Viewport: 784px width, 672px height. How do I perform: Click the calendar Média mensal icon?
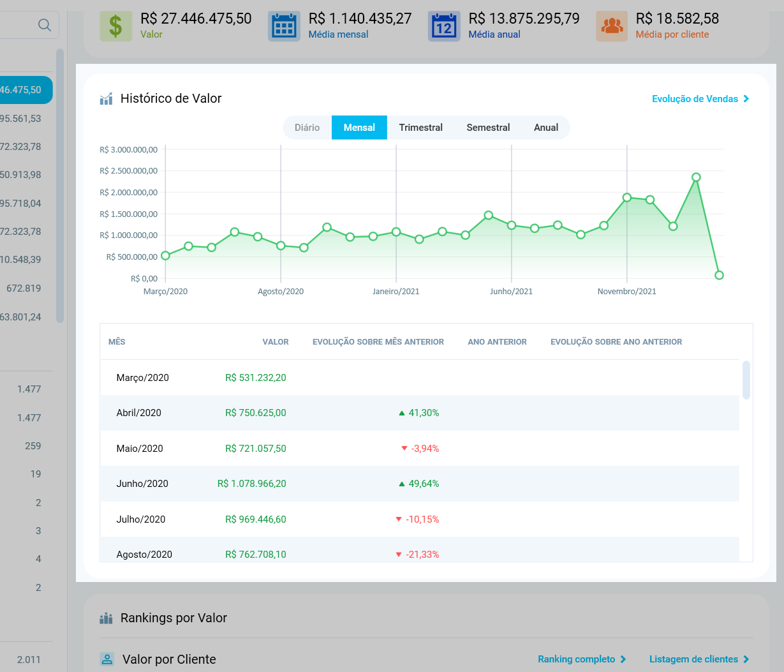(x=284, y=26)
